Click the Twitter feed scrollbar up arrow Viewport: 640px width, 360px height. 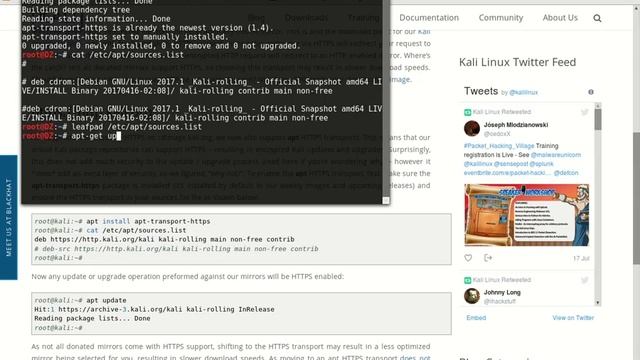(x=598, y=106)
